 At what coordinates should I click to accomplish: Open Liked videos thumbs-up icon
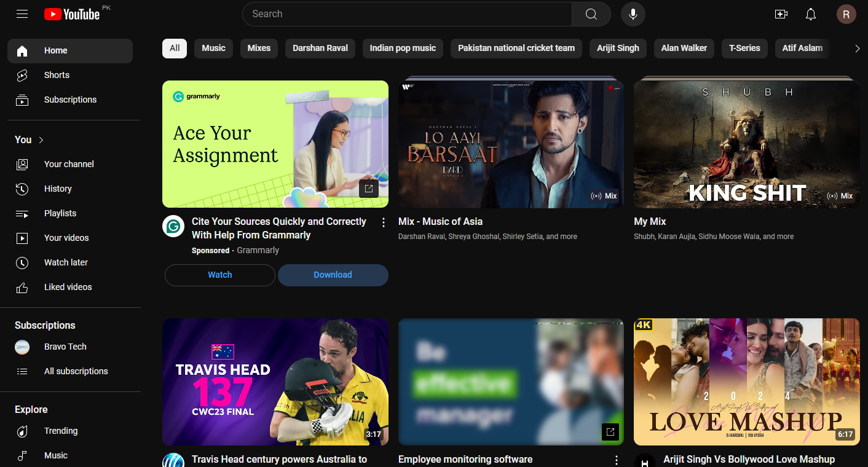(22, 288)
